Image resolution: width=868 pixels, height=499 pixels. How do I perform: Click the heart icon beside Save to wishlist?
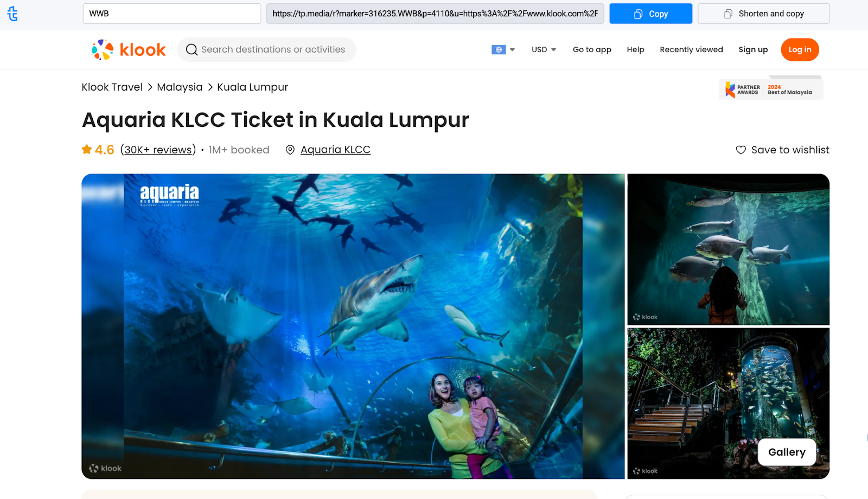741,150
